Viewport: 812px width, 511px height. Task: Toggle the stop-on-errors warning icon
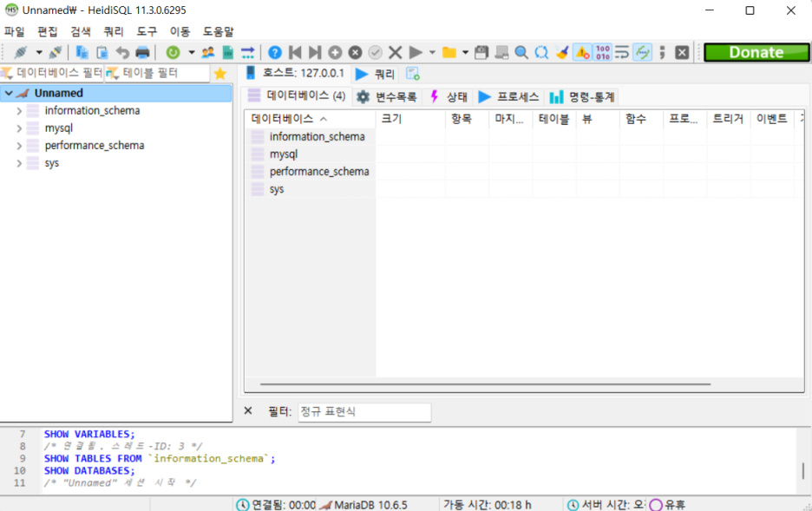tap(582, 52)
